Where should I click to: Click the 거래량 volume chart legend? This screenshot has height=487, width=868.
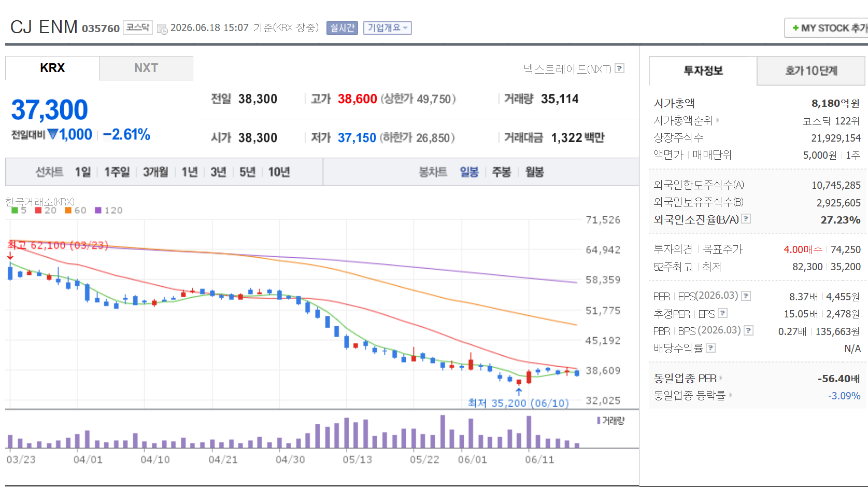tap(611, 421)
